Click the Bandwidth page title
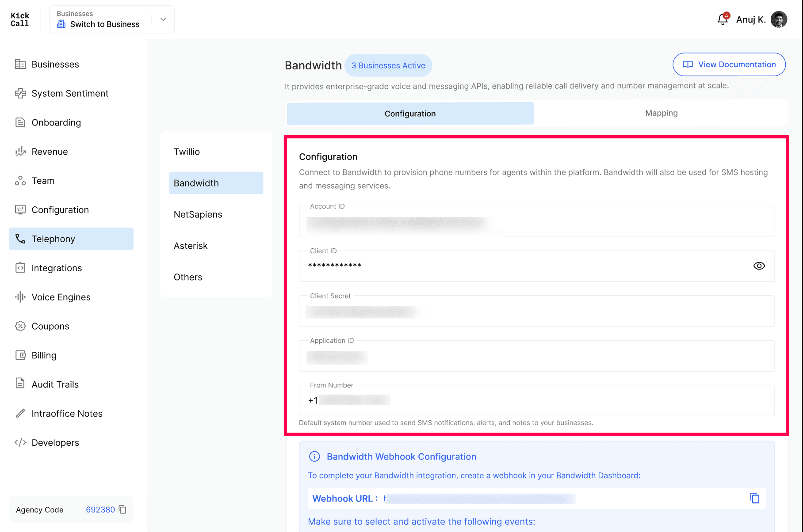The width and height of the screenshot is (803, 532). tap(313, 65)
